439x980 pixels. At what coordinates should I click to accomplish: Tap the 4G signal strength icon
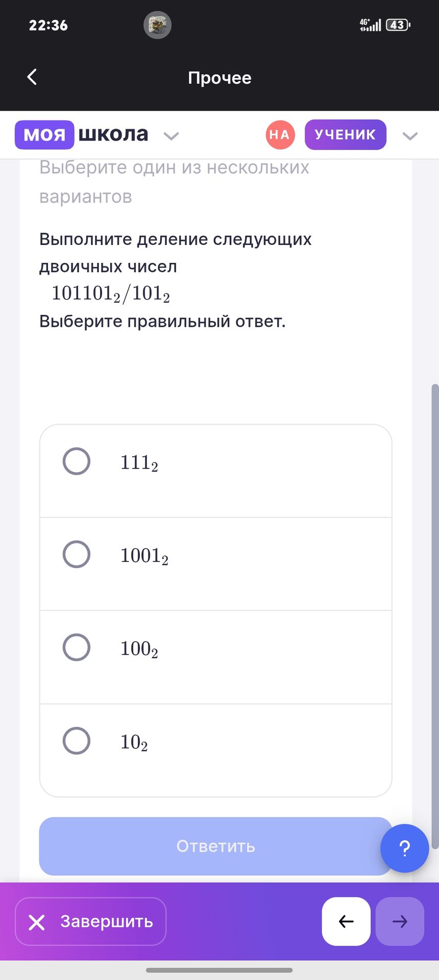tap(370, 25)
